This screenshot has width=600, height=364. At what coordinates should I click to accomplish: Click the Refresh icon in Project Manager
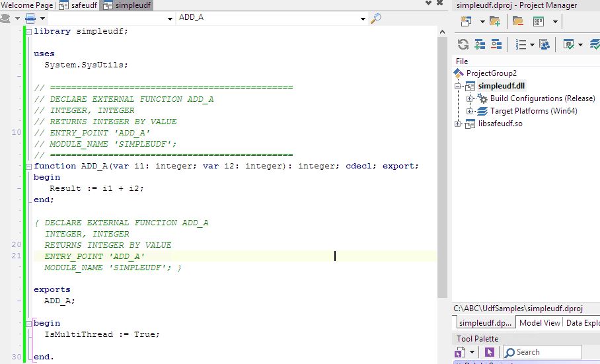point(463,44)
